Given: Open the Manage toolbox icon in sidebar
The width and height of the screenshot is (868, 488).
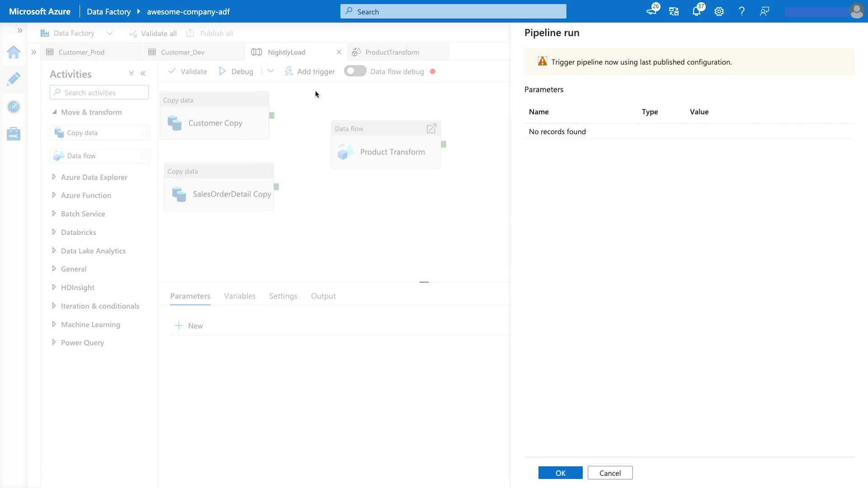Looking at the screenshot, I should 14,134.
